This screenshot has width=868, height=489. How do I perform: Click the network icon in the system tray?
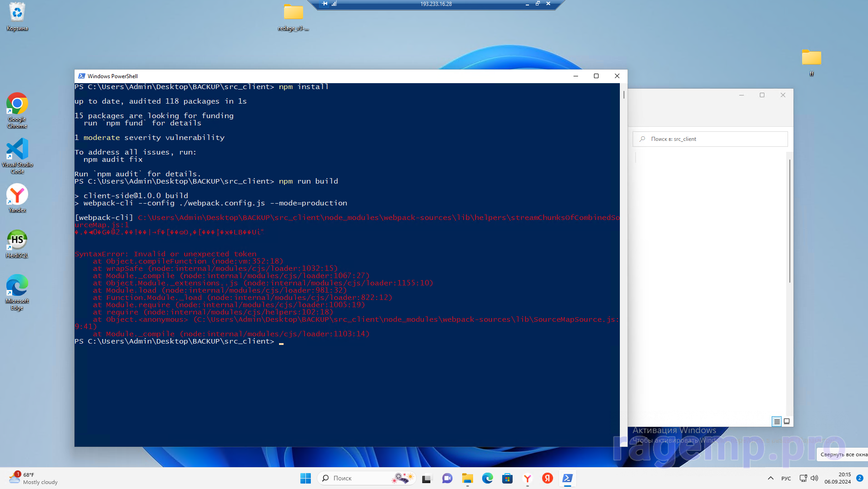coord(803,478)
